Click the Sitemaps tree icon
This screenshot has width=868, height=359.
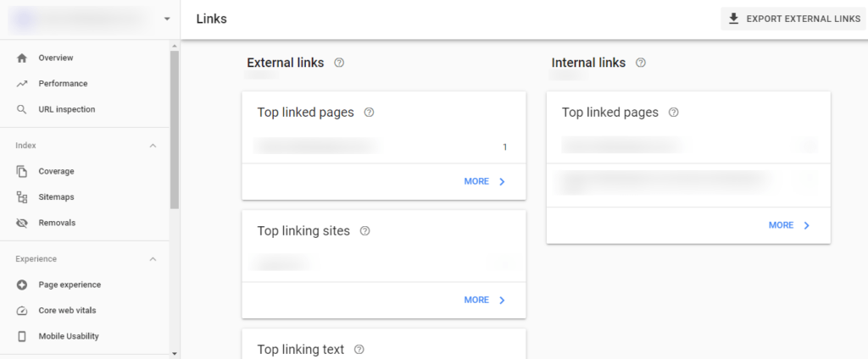(22, 197)
